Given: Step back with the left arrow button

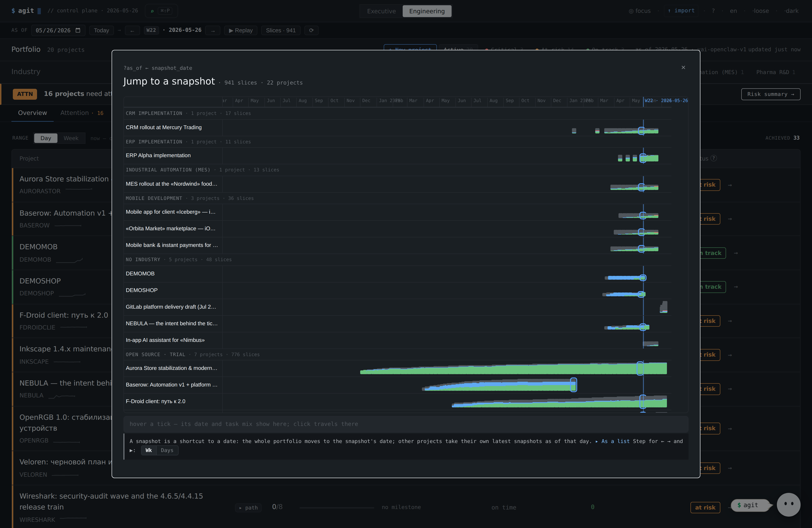Looking at the screenshot, I should [132, 30].
